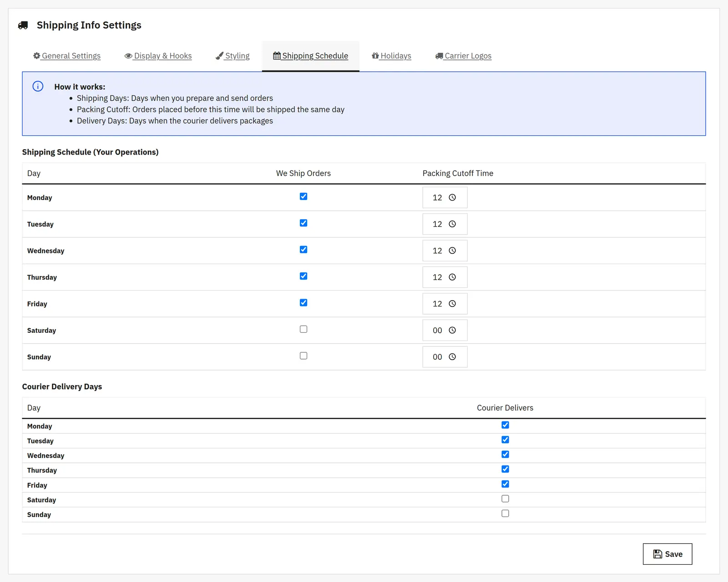Uncheck Courier Delivers for Thursday
The width and height of the screenshot is (728, 582).
point(505,469)
